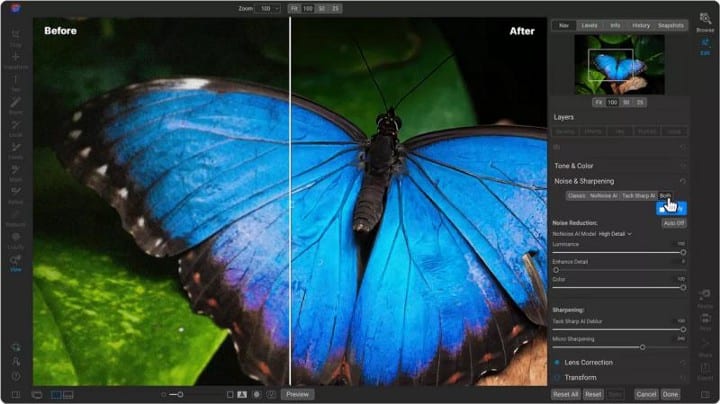Click the monitor display icon in bottom bar
This screenshot has width=720, height=404.
pos(37,394)
